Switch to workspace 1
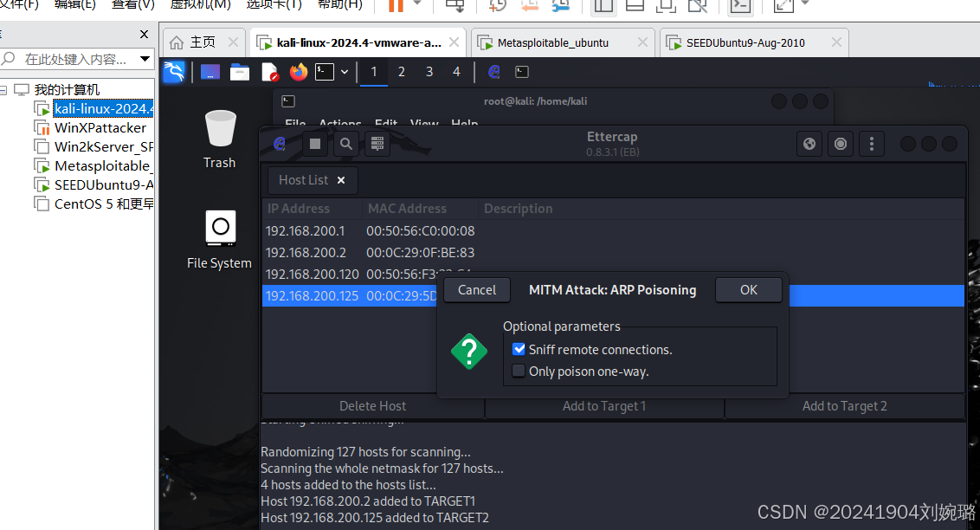 click(x=374, y=72)
